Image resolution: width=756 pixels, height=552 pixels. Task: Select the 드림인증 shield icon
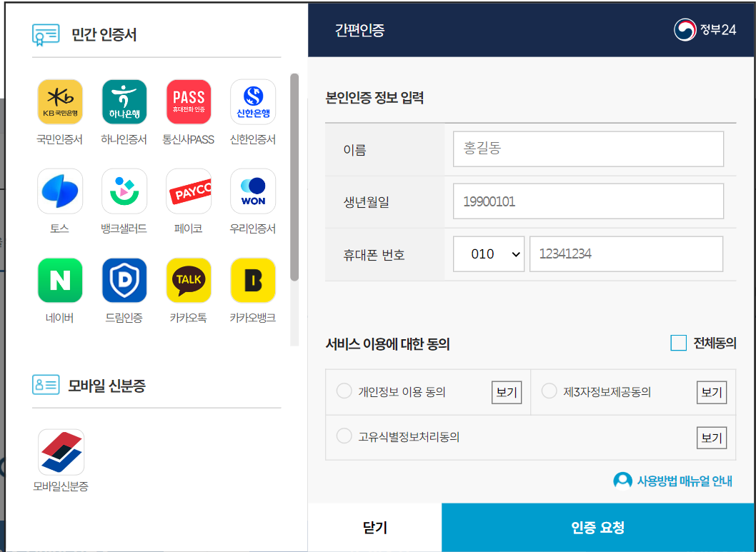(124, 281)
